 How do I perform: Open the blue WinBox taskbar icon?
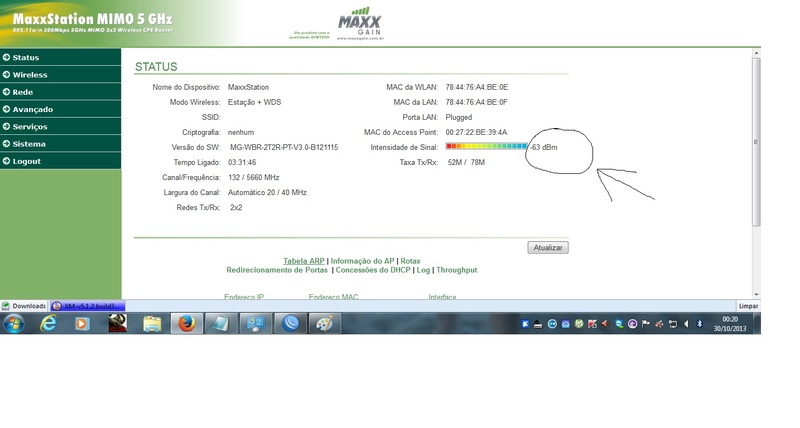290,323
